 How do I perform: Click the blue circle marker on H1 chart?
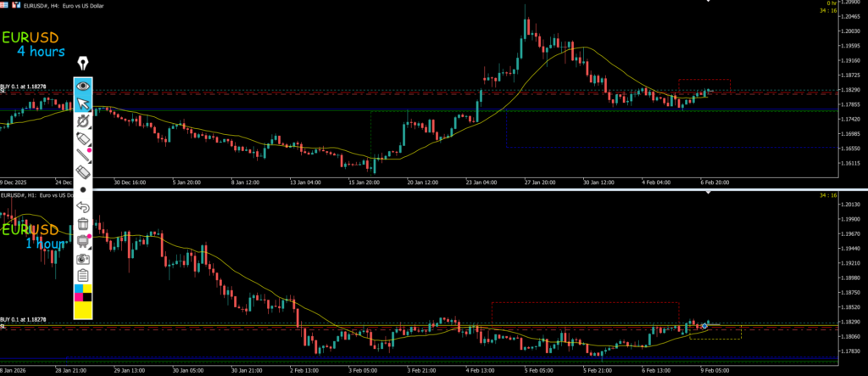tap(704, 325)
